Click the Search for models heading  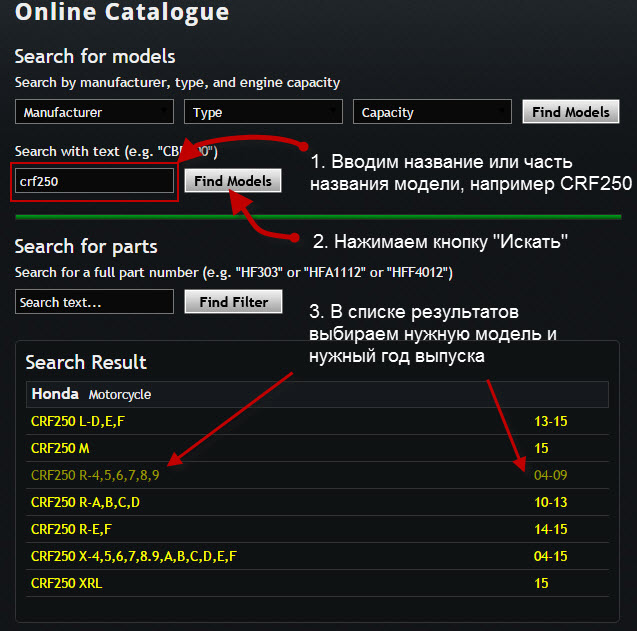click(95, 56)
